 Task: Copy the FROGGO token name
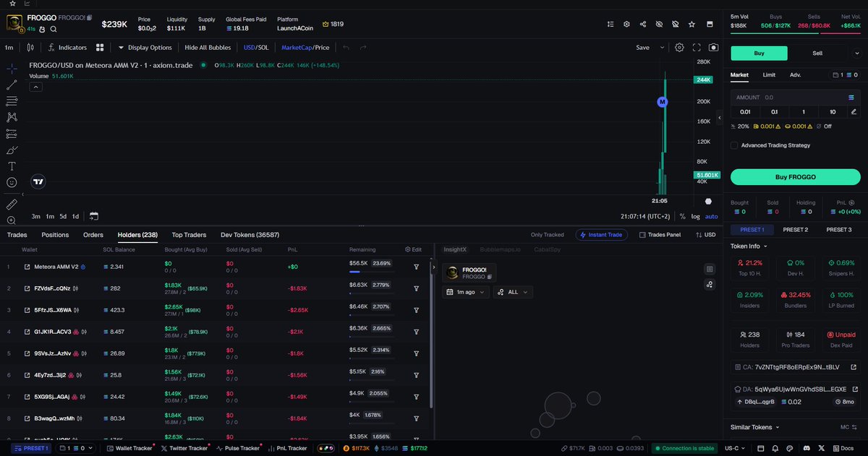(90, 17)
